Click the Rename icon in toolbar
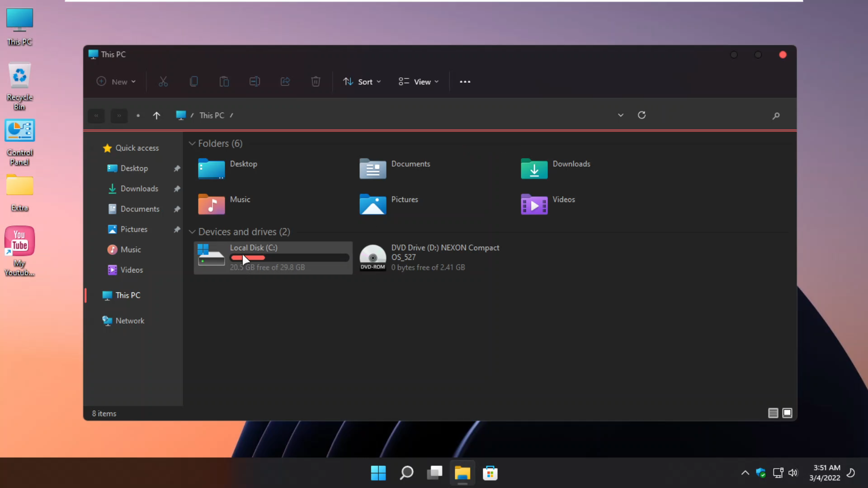Image resolution: width=868 pixels, height=488 pixels. 255,82
